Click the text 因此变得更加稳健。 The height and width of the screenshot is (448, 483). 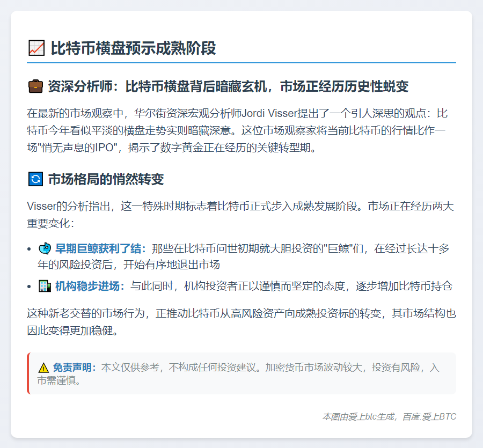(x=72, y=331)
